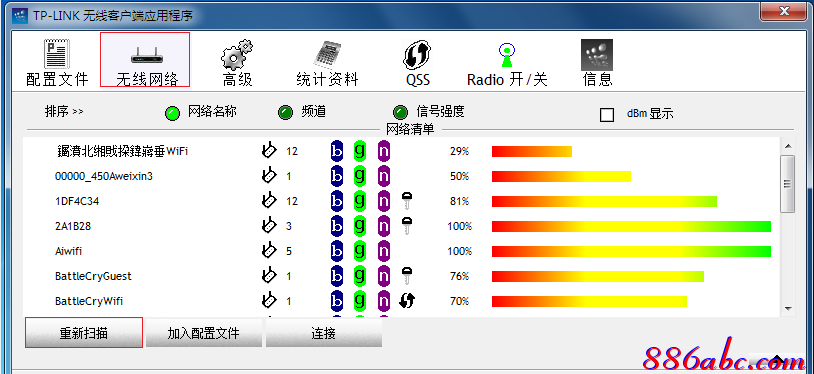This screenshot has width=814, height=374.
Task: Click the green g icon for BattleCryGuest
Action: tap(360, 276)
